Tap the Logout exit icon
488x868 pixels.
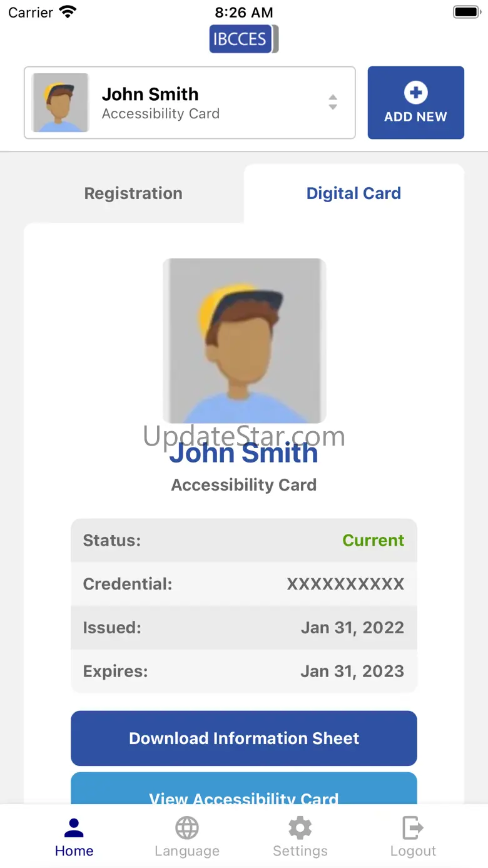[x=413, y=827]
